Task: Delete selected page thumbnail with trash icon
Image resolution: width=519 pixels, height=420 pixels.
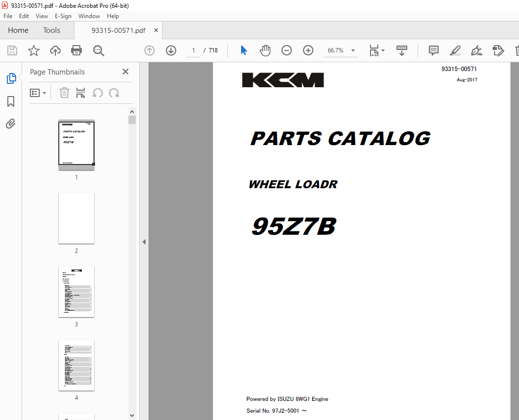Action: click(64, 93)
